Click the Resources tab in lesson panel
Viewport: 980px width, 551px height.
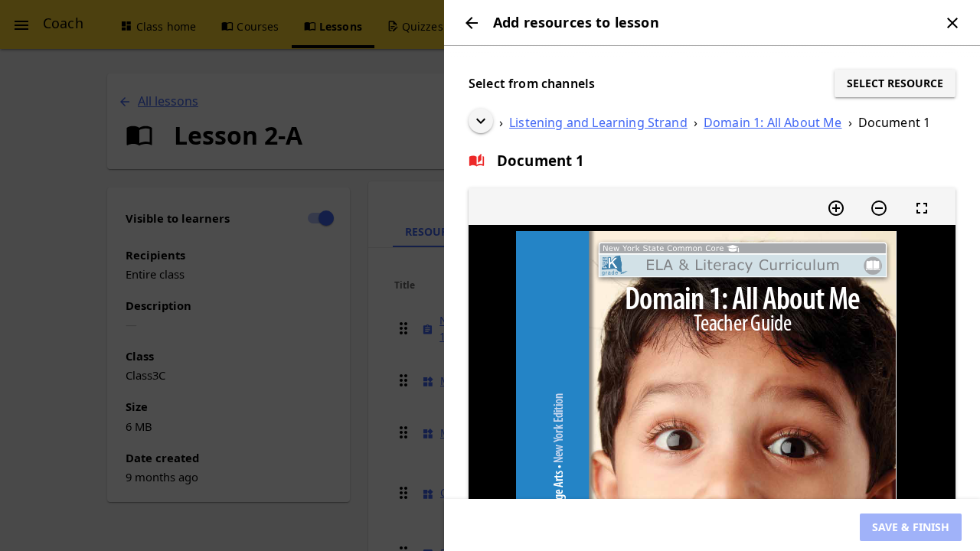[x=419, y=232]
